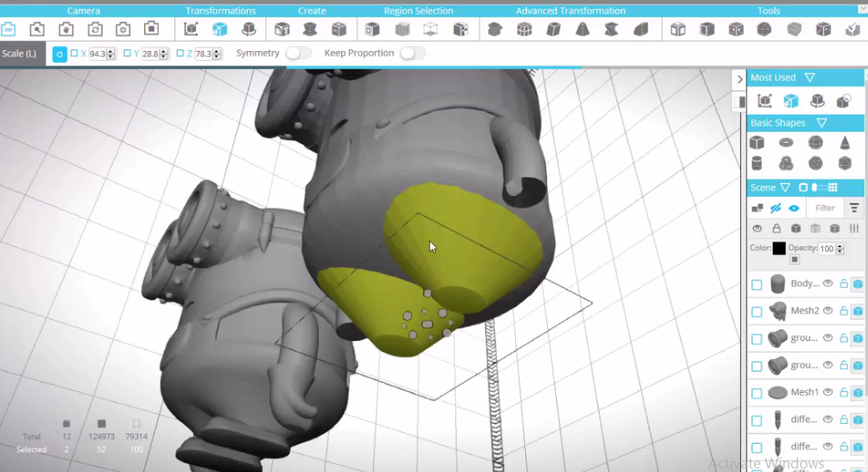Add a Torus from Basic Shapes
Image resolution: width=868 pixels, height=472 pixels.
tap(786, 142)
